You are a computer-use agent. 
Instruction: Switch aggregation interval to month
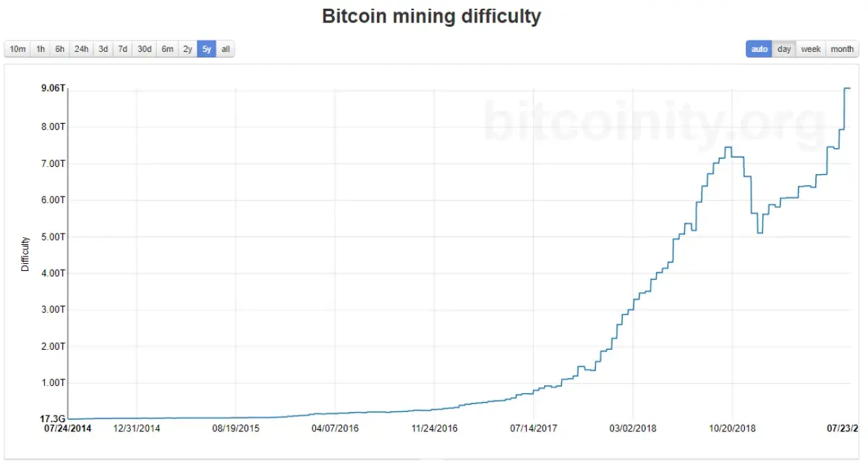(x=841, y=48)
